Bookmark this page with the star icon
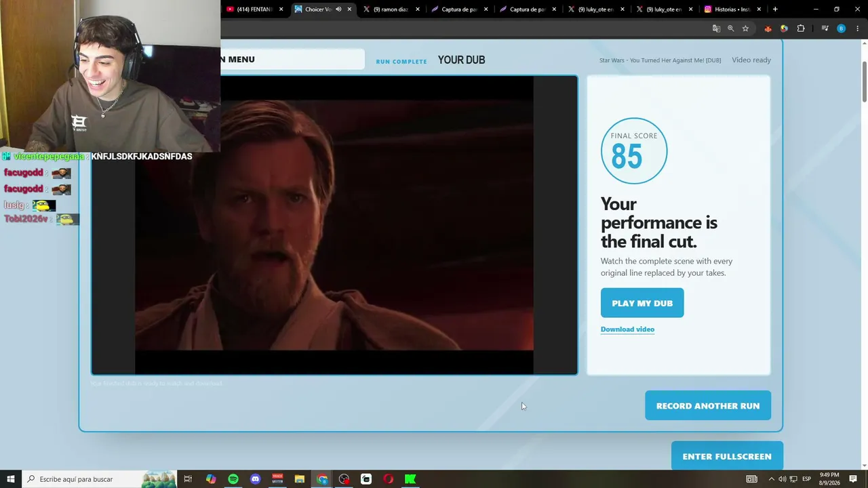 (x=745, y=28)
